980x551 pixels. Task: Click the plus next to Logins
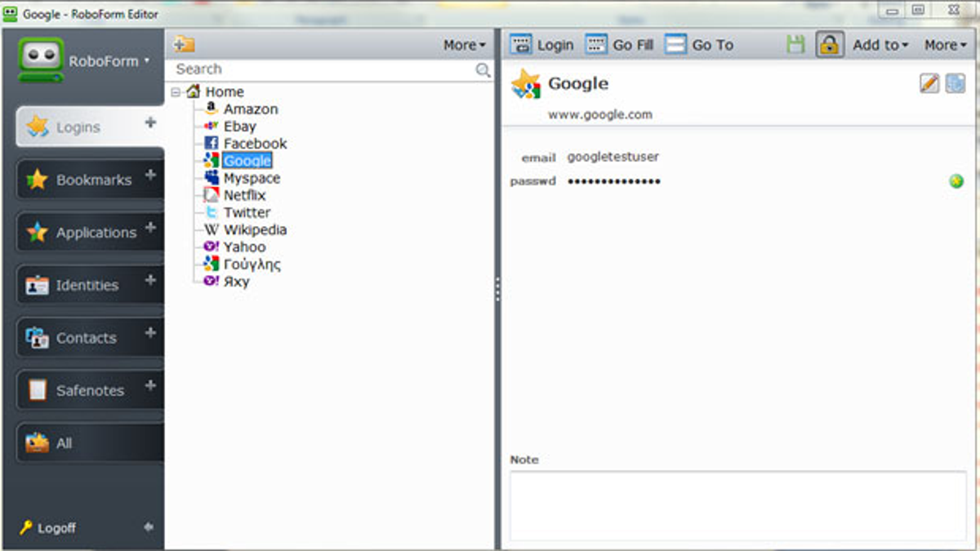point(150,122)
